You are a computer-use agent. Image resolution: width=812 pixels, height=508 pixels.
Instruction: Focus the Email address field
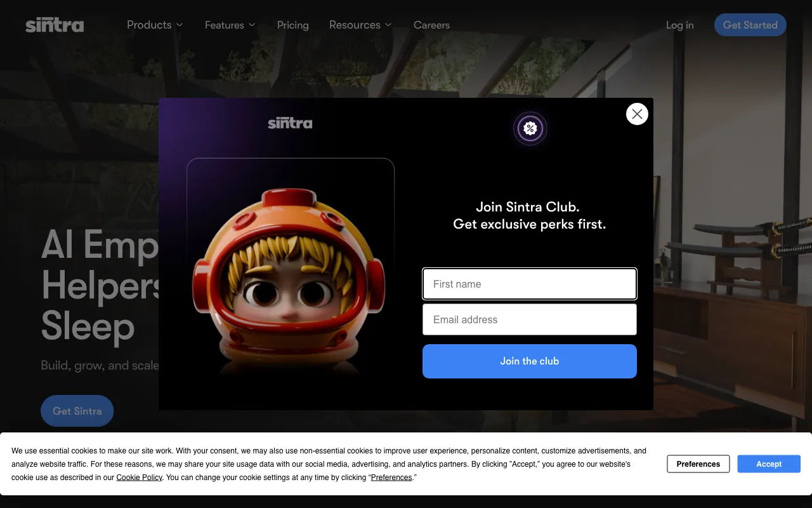click(530, 319)
